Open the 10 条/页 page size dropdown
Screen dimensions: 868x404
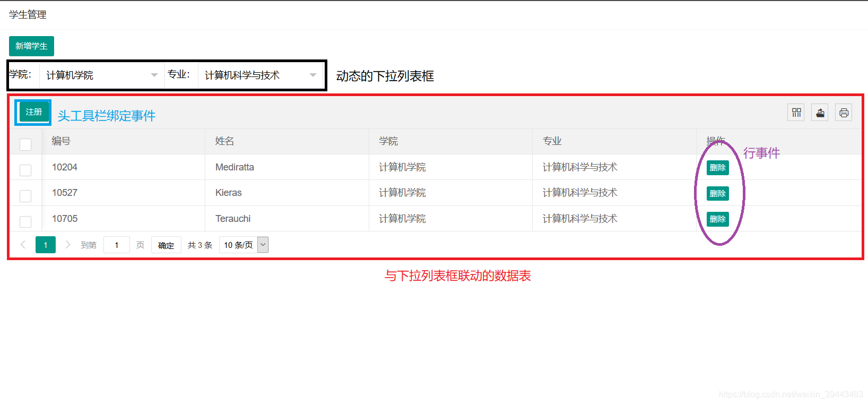point(244,245)
